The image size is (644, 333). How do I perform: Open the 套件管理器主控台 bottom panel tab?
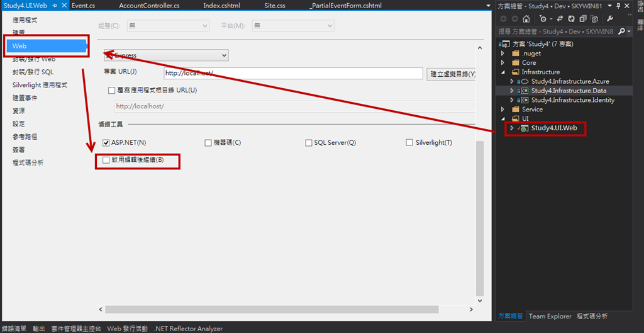click(x=76, y=329)
